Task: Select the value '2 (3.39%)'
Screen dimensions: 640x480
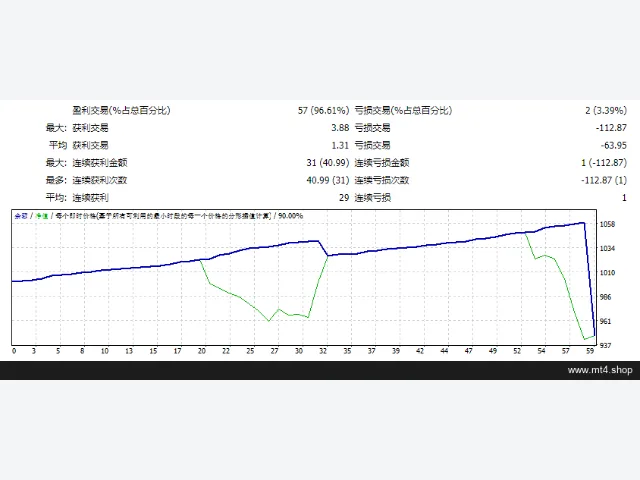Action: [606, 110]
